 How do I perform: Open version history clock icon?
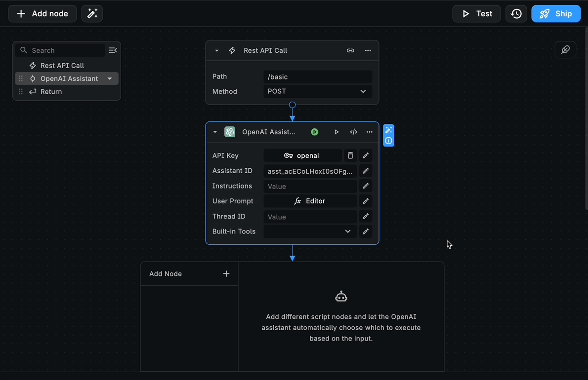(x=516, y=14)
